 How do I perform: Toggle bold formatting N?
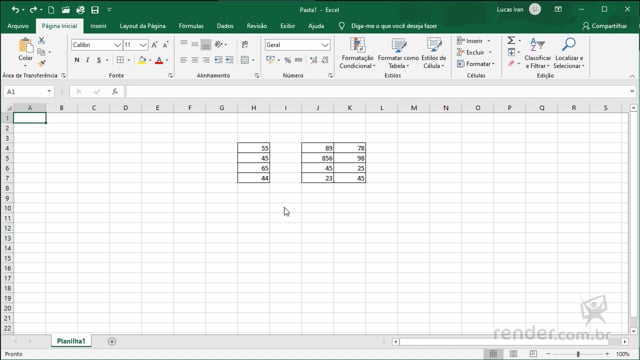pos(77,60)
